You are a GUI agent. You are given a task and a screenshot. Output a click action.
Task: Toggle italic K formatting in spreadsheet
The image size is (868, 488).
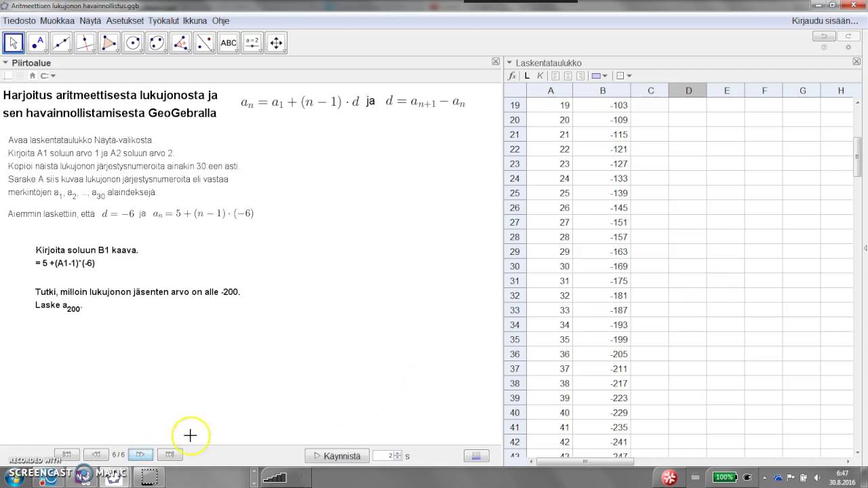(x=540, y=76)
